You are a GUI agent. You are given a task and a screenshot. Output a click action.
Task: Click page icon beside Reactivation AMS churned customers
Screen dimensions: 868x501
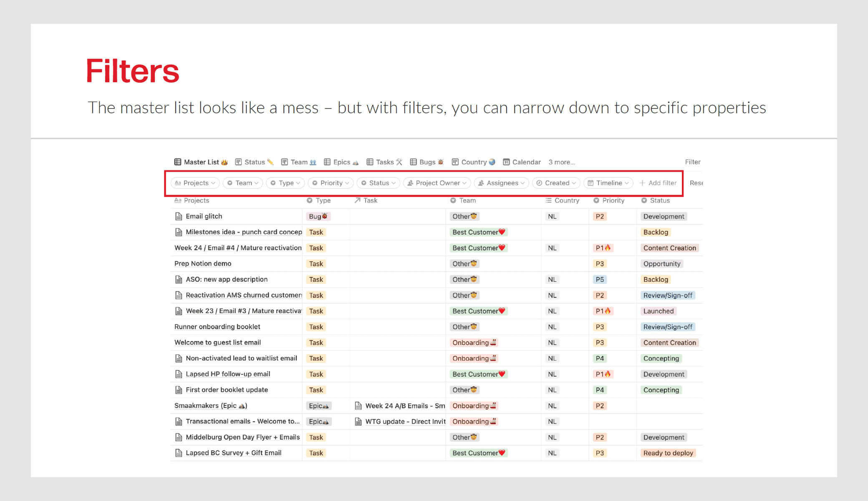(x=179, y=295)
